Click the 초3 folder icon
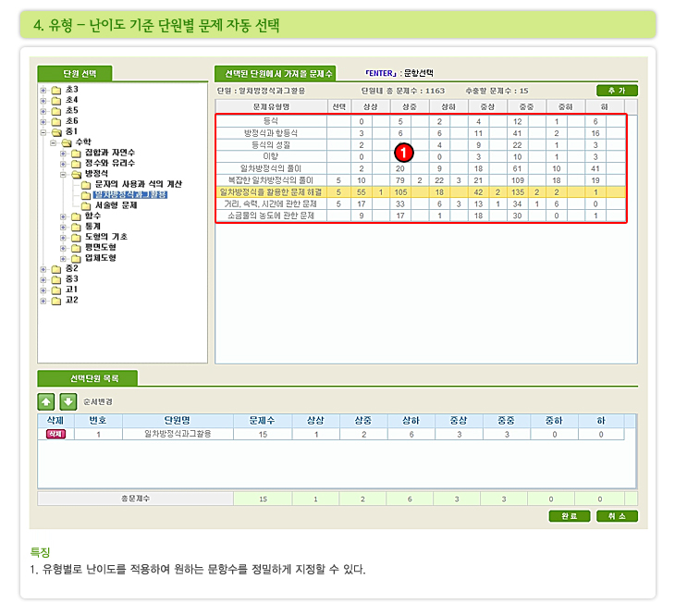Viewport: 675px width, 616px height. pyautogui.click(x=56, y=90)
